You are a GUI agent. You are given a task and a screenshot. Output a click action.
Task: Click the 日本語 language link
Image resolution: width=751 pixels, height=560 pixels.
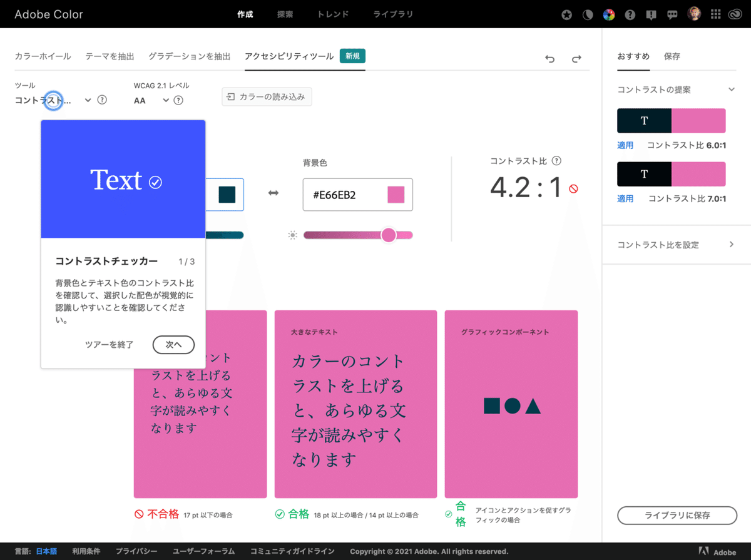(46, 551)
